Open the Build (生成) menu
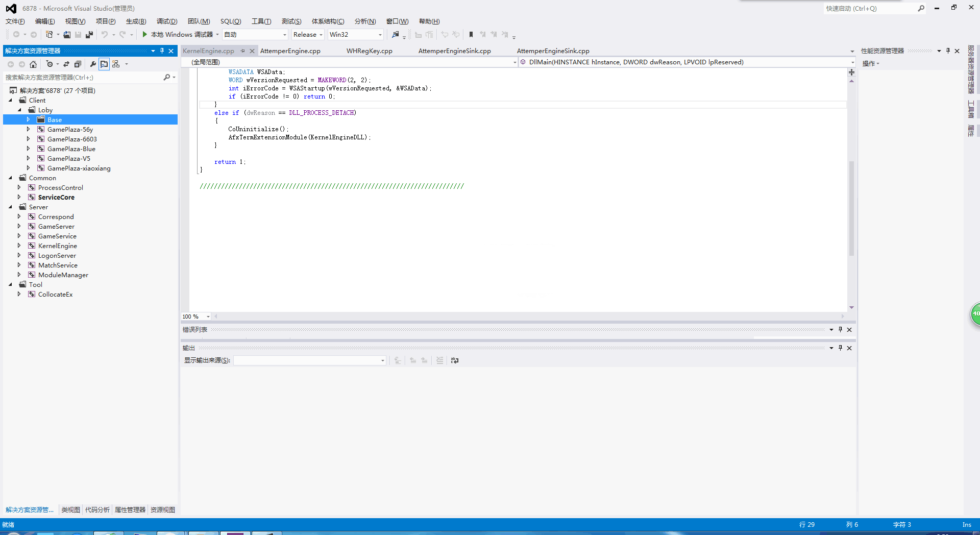980x535 pixels. [x=136, y=21]
